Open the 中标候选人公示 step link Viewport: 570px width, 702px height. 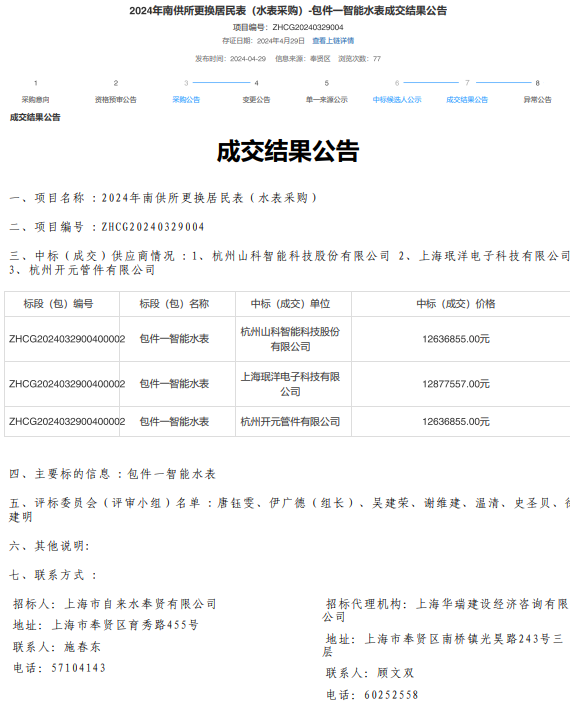click(397, 99)
